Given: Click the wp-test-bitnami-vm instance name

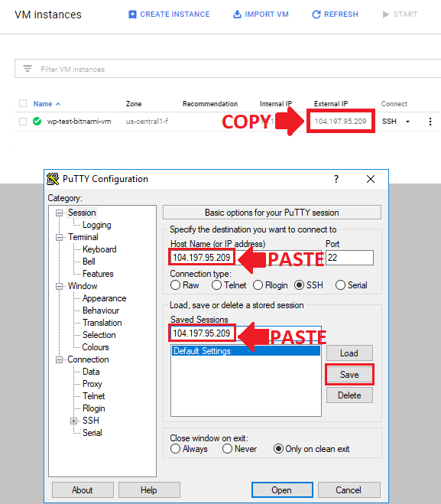Looking at the screenshot, I should pyautogui.click(x=79, y=122).
